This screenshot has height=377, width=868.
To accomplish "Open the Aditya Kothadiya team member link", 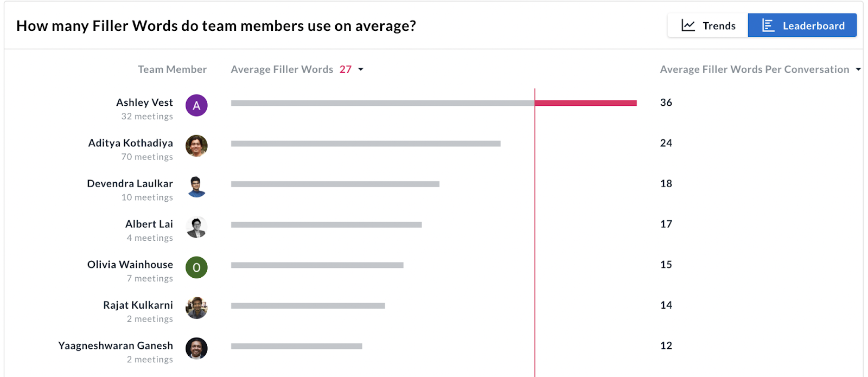I will click(130, 143).
